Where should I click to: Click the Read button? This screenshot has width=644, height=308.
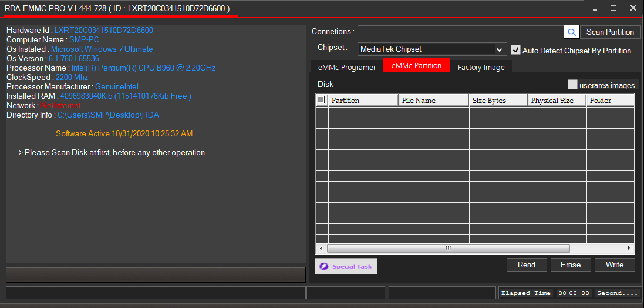coord(527,265)
